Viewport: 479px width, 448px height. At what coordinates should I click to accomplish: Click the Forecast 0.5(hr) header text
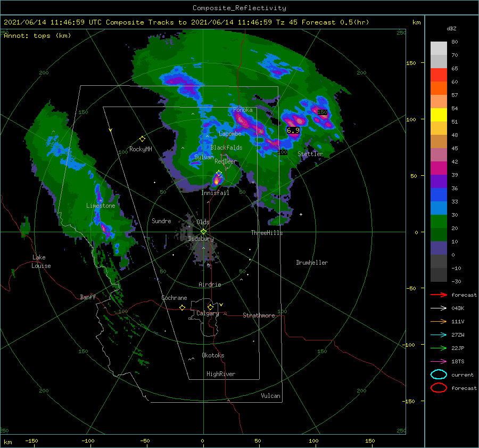point(335,22)
